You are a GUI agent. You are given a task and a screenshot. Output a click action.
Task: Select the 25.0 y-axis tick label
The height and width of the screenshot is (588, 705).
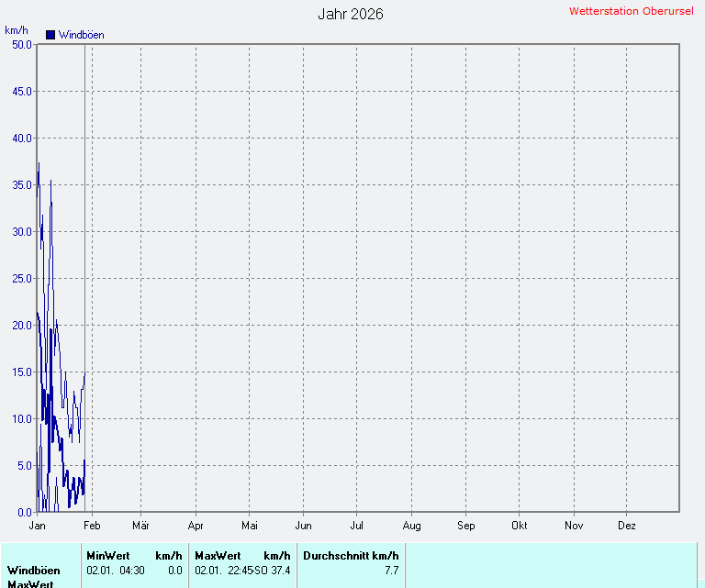21,278
